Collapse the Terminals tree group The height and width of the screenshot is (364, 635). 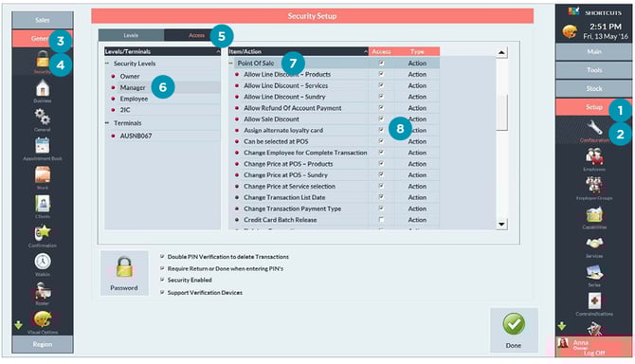tap(107, 122)
